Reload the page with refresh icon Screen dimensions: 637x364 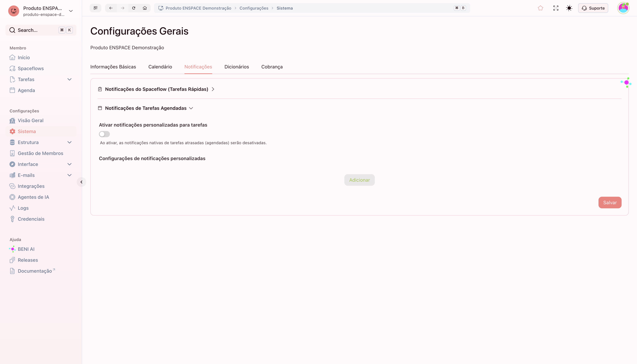pos(134,8)
